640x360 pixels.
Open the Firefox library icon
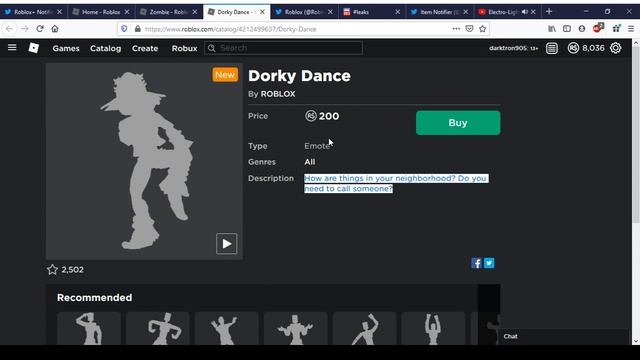(552, 29)
